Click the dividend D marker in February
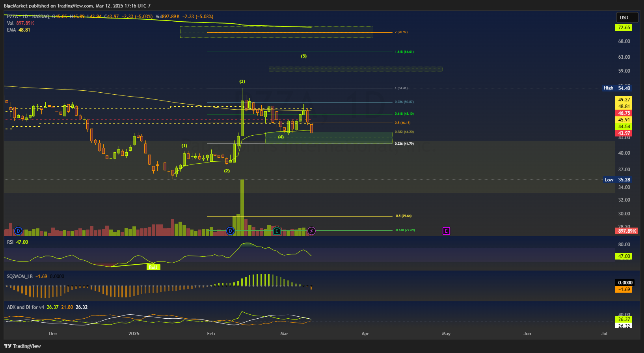The image size is (644, 353). [231, 231]
